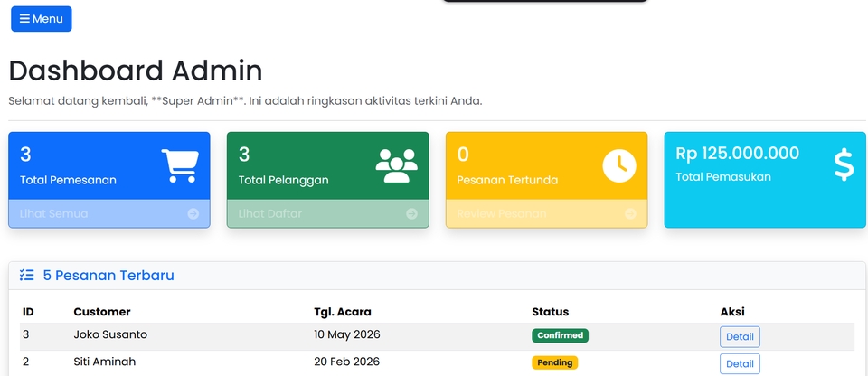View Detail for Siti Aminah order
This screenshot has width=868, height=376.
(740, 364)
